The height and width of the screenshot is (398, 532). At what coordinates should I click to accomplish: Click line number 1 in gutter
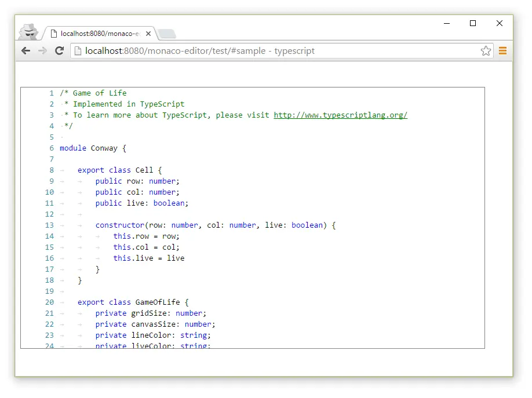coord(52,93)
